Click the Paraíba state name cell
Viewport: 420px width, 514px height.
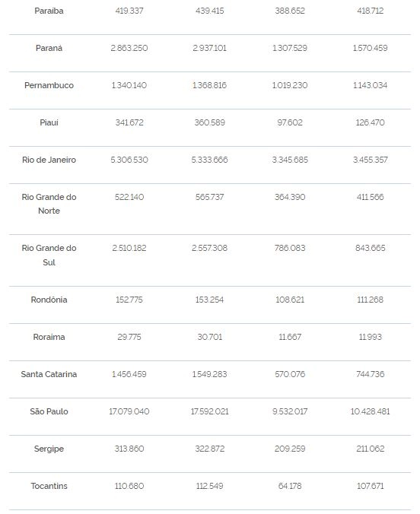pos(49,11)
